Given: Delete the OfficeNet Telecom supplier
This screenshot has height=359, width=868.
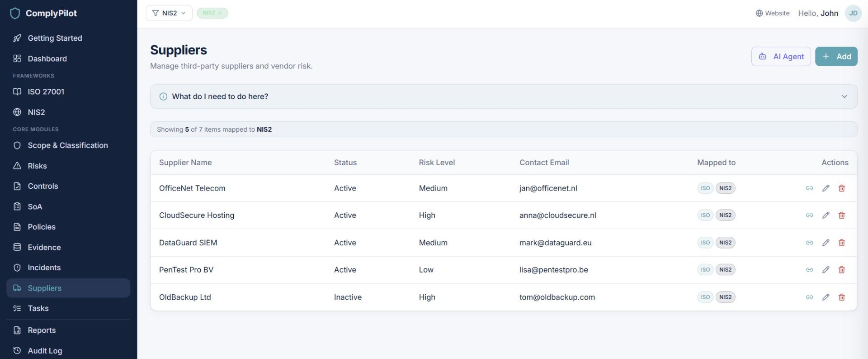Looking at the screenshot, I should pos(841,188).
